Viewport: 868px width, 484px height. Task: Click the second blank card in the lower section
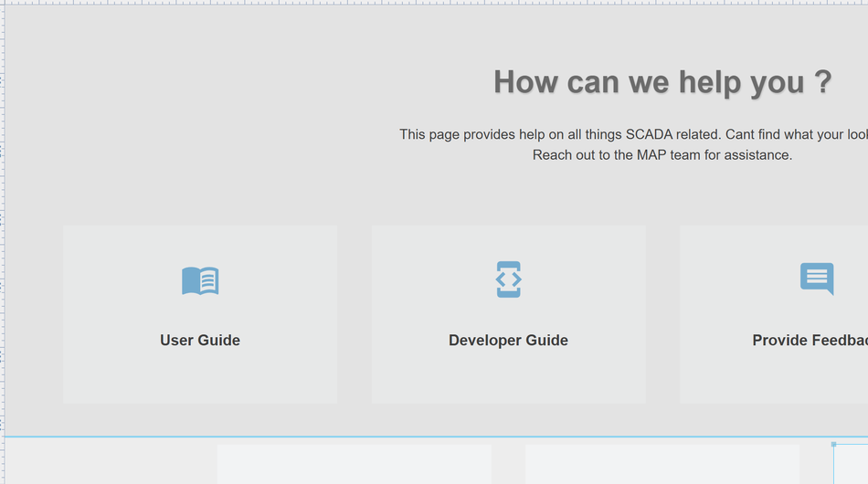point(662,465)
